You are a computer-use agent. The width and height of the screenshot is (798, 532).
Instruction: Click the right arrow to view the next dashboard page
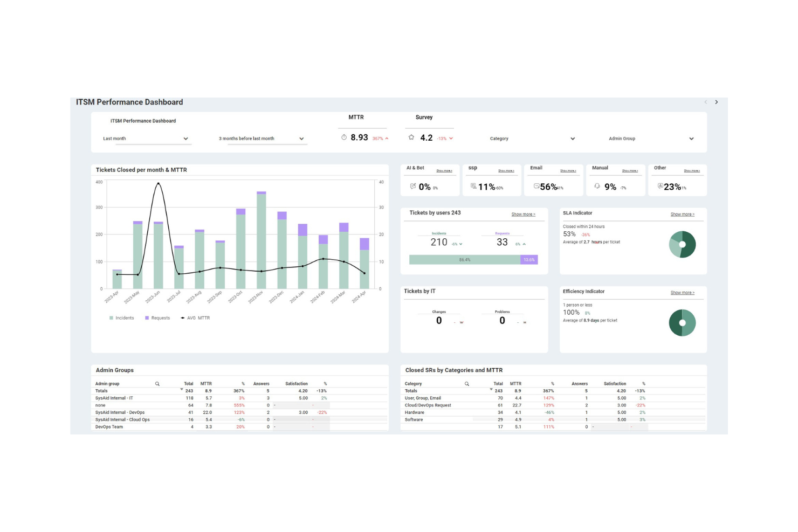(x=717, y=102)
